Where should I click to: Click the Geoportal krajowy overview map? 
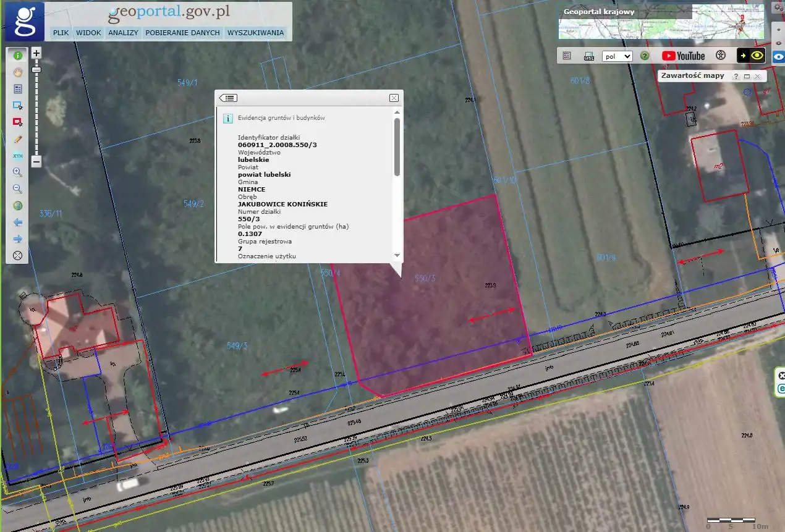coord(661,23)
